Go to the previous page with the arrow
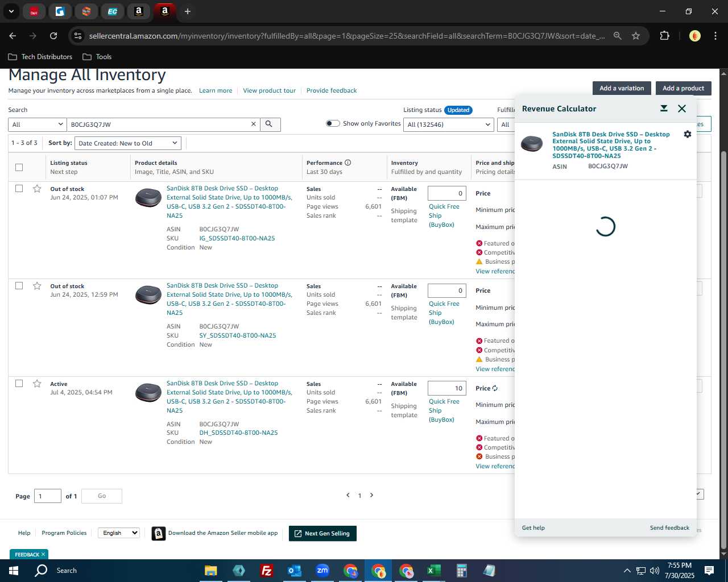This screenshot has height=582, width=728. [348, 495]
